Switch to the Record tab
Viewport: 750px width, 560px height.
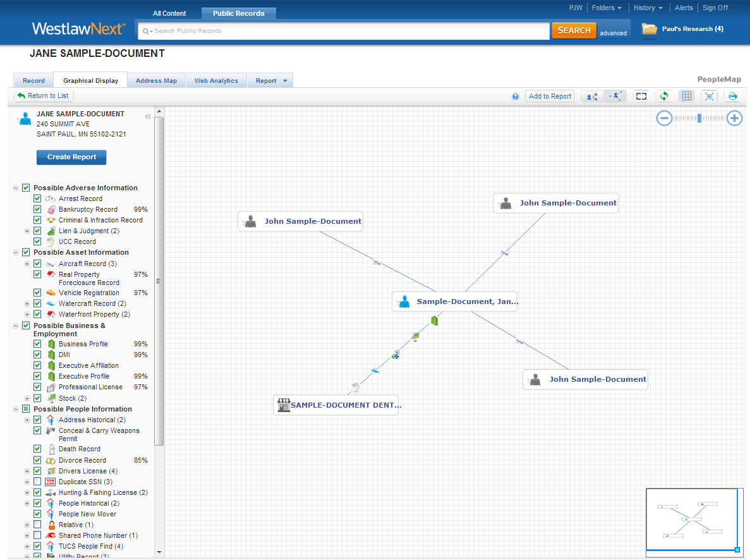pyautogui.click(x=33, y=80)
